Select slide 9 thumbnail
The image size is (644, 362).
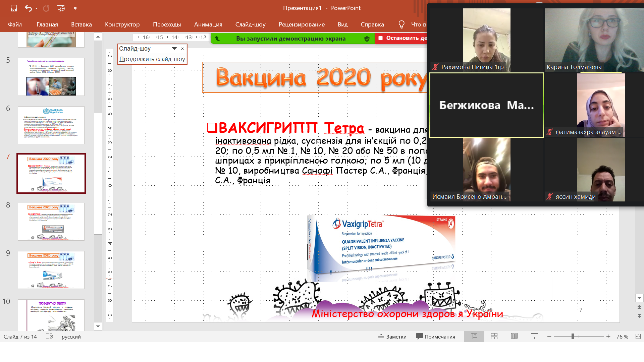pyautogui.click(x=51, y=270)
